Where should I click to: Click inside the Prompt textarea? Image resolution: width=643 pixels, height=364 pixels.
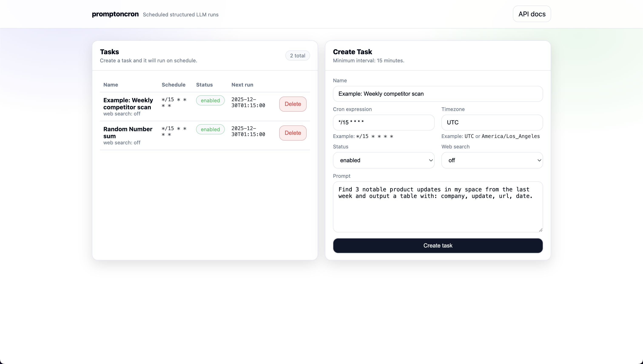click(x=438, y=207)
